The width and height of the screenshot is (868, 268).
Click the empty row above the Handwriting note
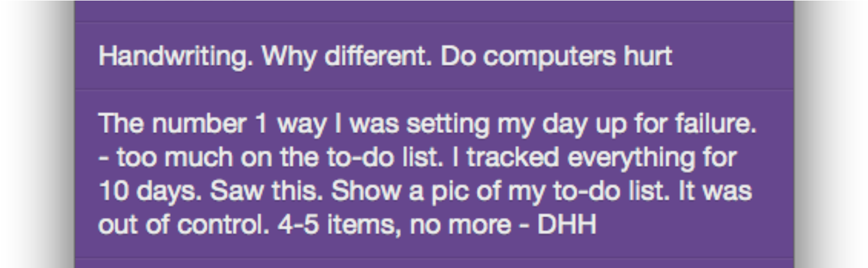[x=434, y=11]
